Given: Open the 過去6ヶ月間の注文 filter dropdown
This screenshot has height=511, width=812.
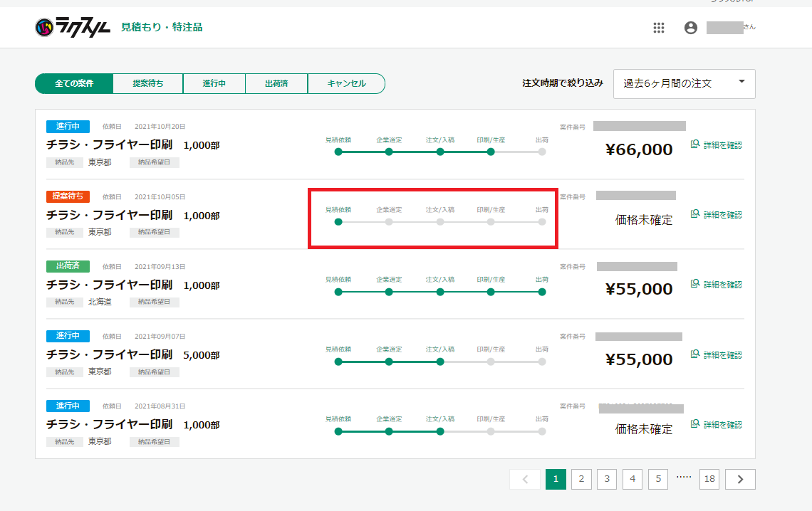Looking at the screenshot, I should (684, 83).
